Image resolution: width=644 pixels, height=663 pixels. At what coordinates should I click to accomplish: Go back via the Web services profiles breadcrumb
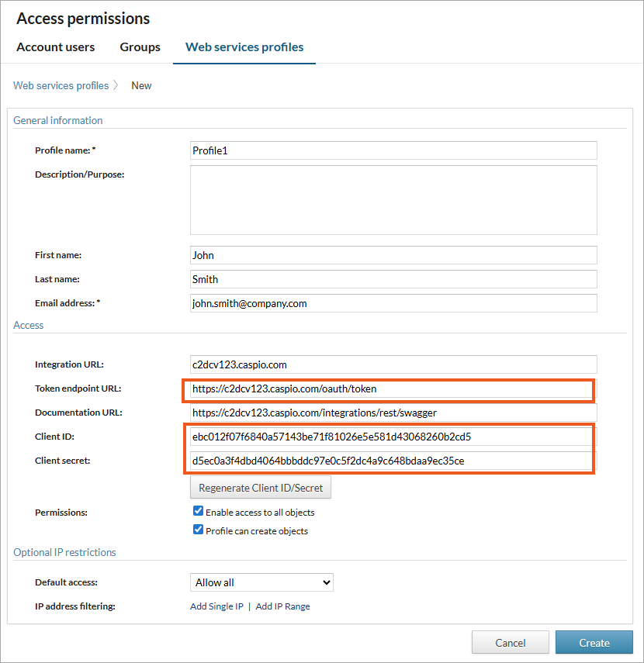tap(61, 85)
